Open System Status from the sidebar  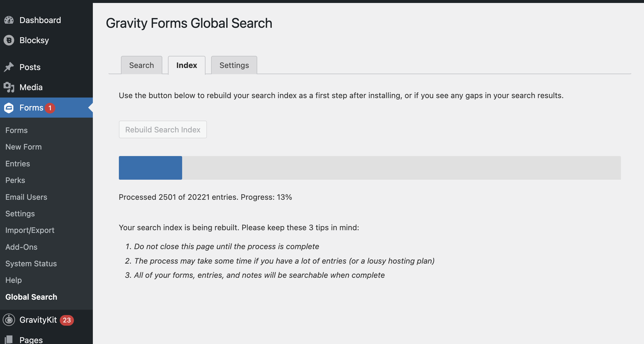[31, 263]
